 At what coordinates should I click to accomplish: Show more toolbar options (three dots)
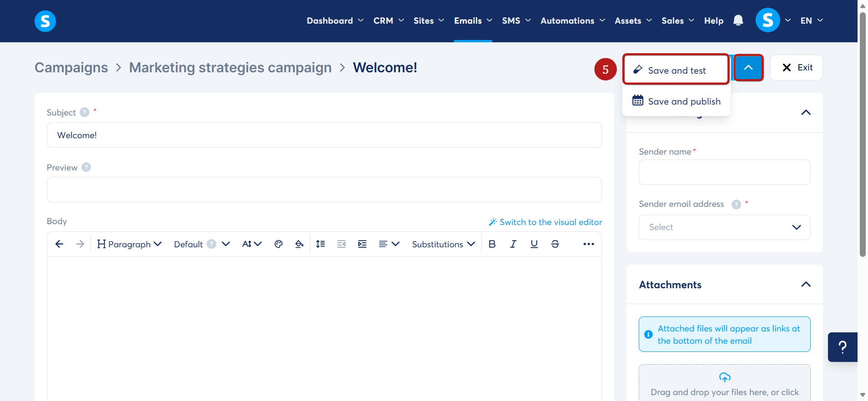(589, 244)
